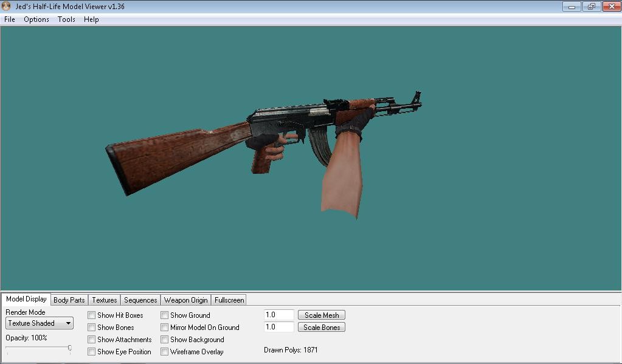622x364 pixels.
Task: Open the Tools menu
Action: pos(66,19)
